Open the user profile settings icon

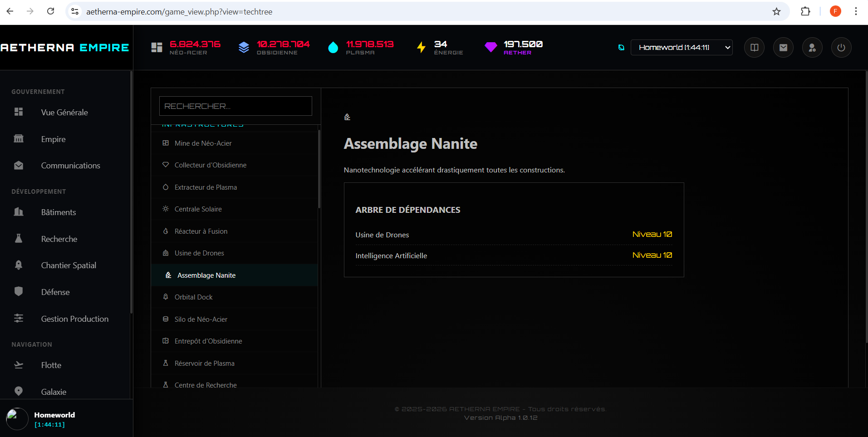(812, 48)
